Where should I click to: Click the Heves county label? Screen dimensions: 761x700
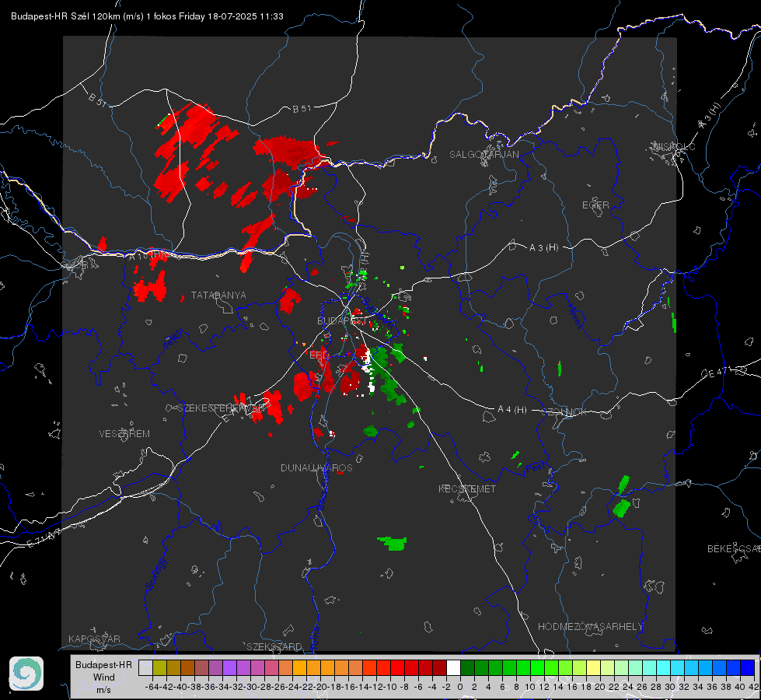[574, 316]
